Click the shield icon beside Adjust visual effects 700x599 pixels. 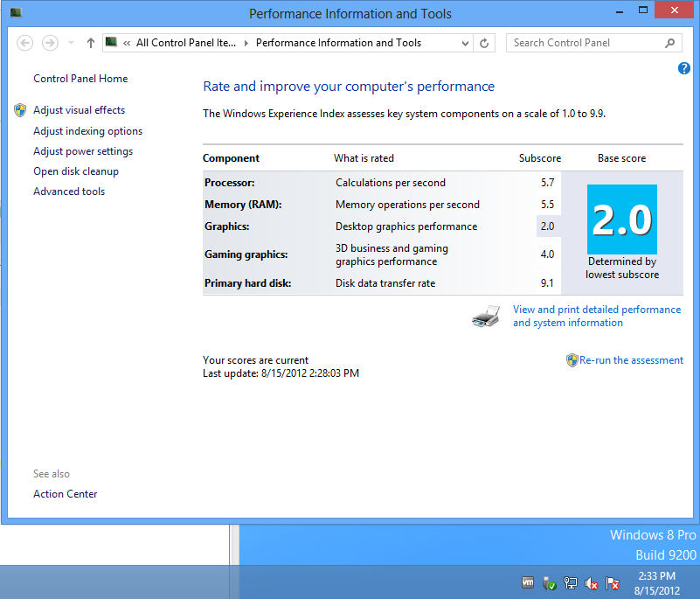[20, 110]
